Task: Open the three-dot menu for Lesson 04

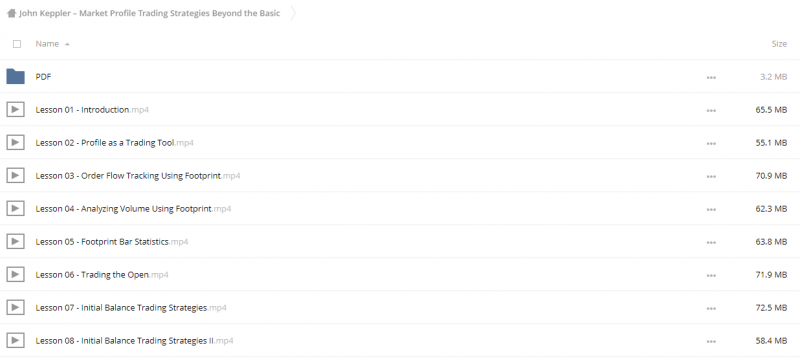Action: pyautogui.click(x=711, y=209)
